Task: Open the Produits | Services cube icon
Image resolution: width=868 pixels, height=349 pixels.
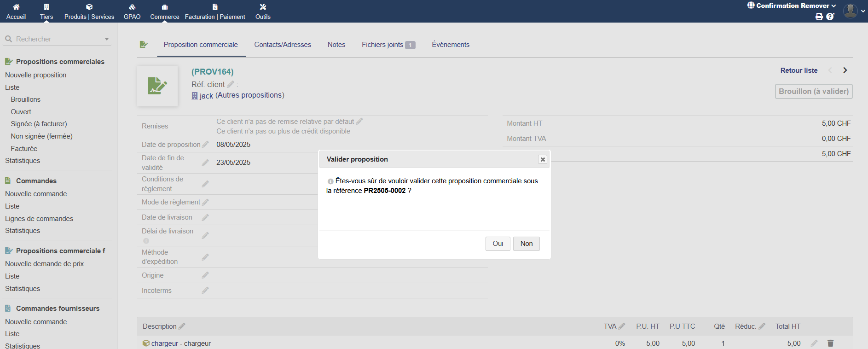Action: [89, 7]
